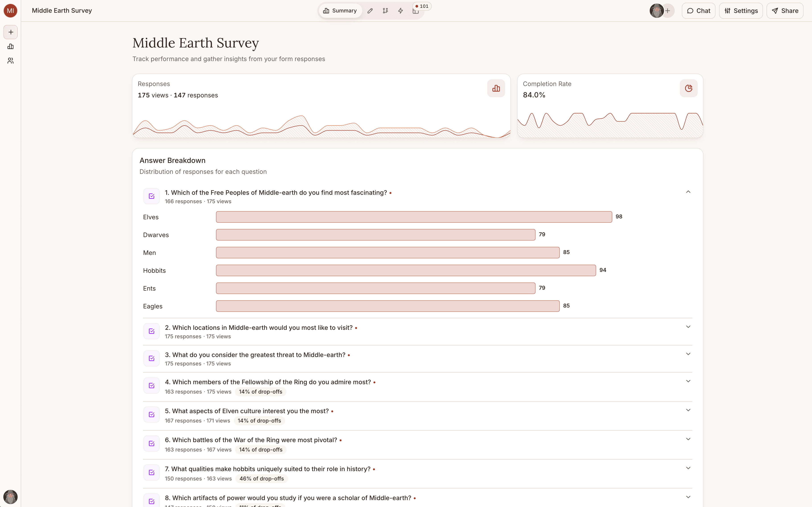The width and height of the screenshot is (812, 507).
Task: Click the bar chart icon on Responses card
Action: [x=496, y=88]
